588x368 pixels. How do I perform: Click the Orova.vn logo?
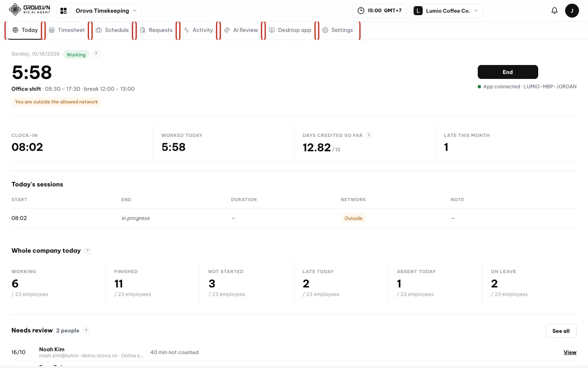(29, 9)
